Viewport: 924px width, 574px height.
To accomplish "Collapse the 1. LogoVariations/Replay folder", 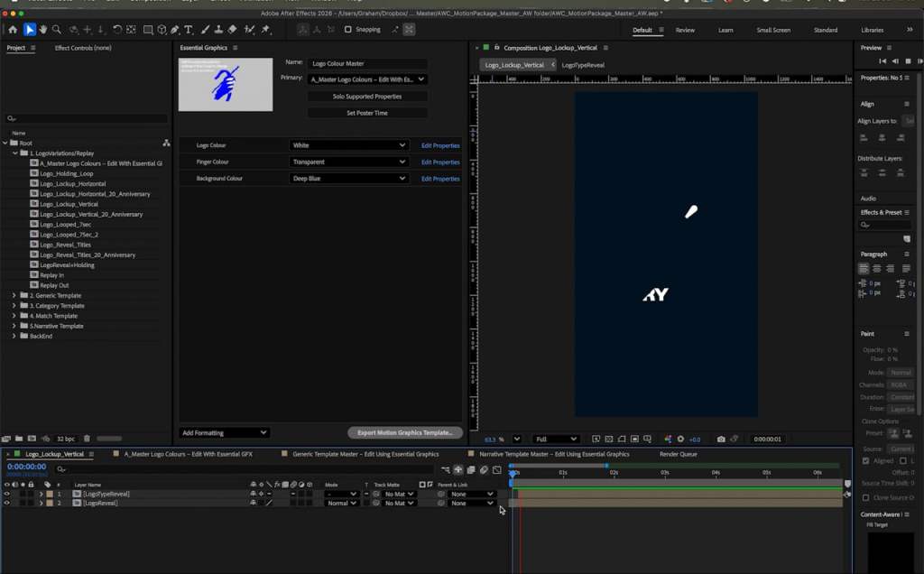I will [x=15, y=153].
